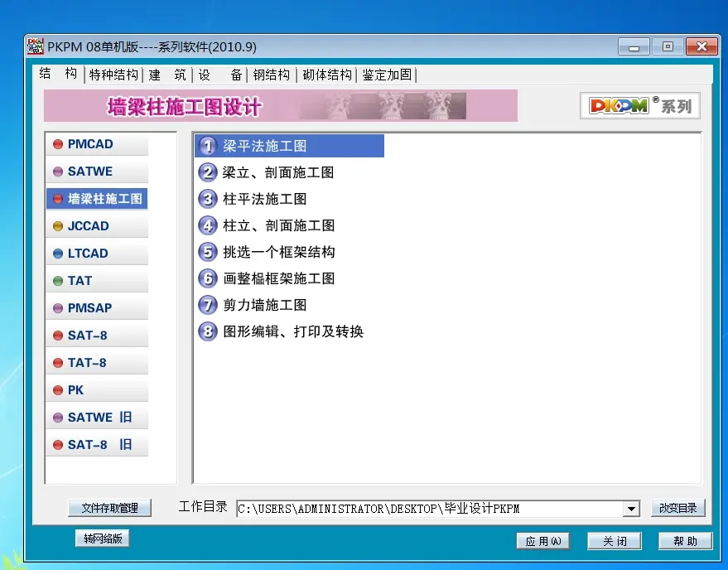Open the JCCAD module
This screenshot has width=728, height=570.
tap(97, 226)
